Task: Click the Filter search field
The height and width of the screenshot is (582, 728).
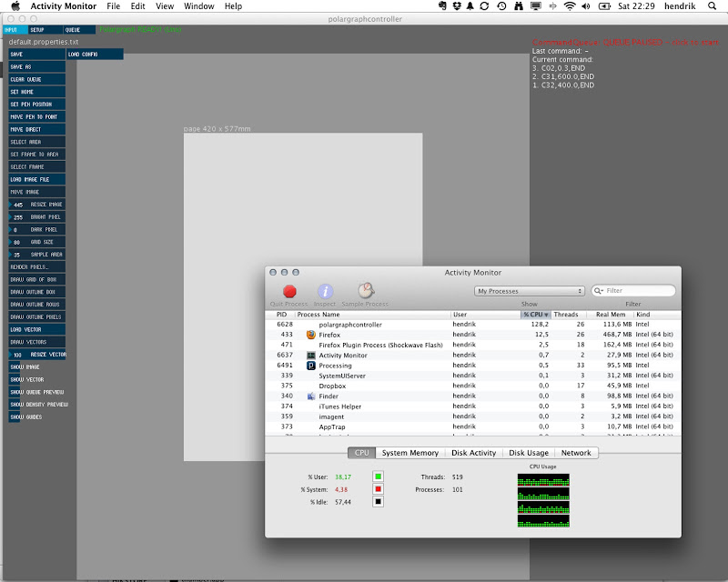Action: point(633,290)
